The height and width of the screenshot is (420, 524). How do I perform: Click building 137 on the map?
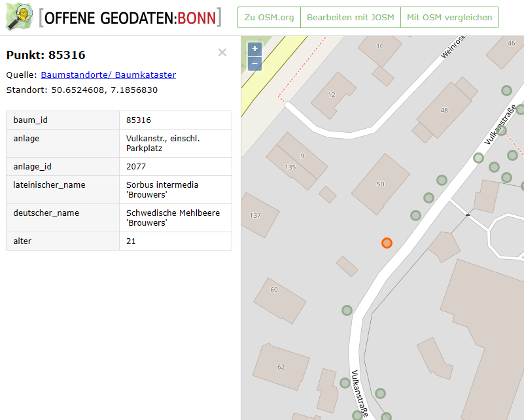point(257,215)
